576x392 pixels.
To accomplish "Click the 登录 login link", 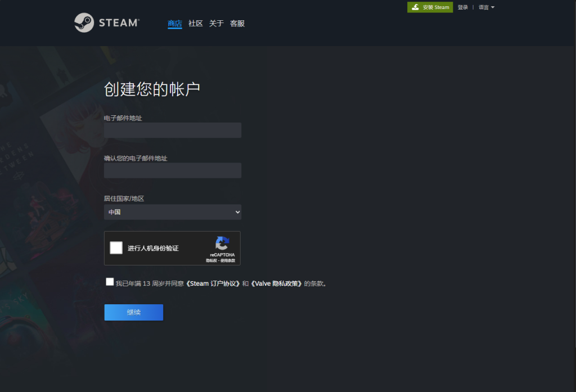I will pos(462,7).
